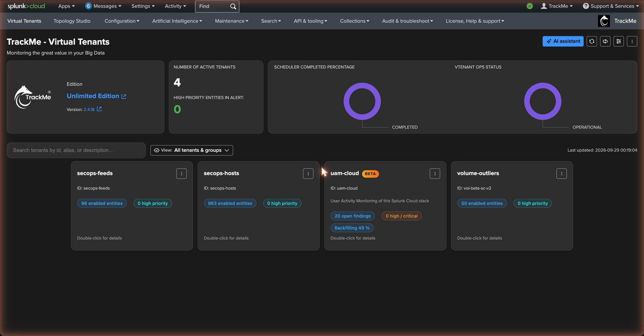Open the uam-cloud card three-dot menu
This screenshot has width=644, height=336.
coord(435,174)
